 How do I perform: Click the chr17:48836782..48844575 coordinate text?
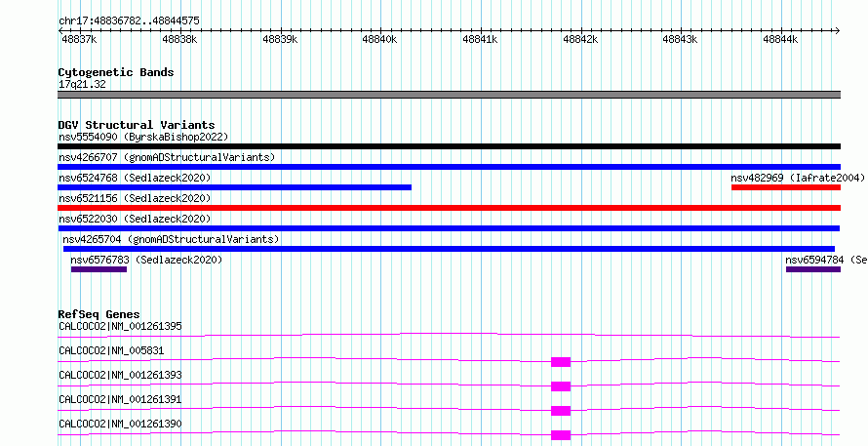click(129, 21)
